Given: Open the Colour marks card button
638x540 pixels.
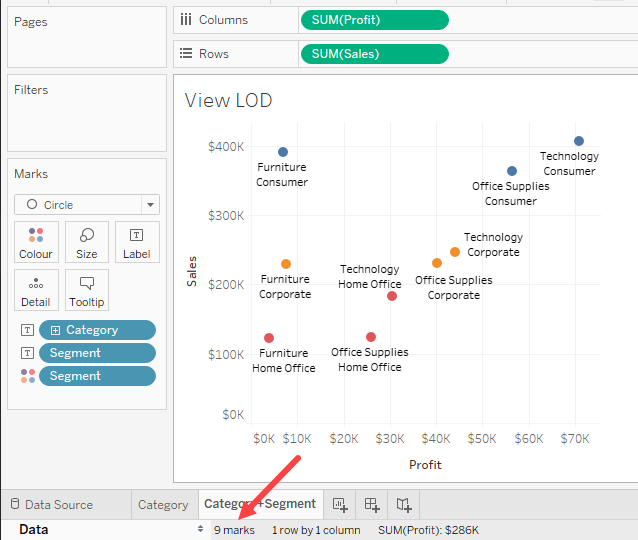Looking at the screenshot, I should 36,242.
